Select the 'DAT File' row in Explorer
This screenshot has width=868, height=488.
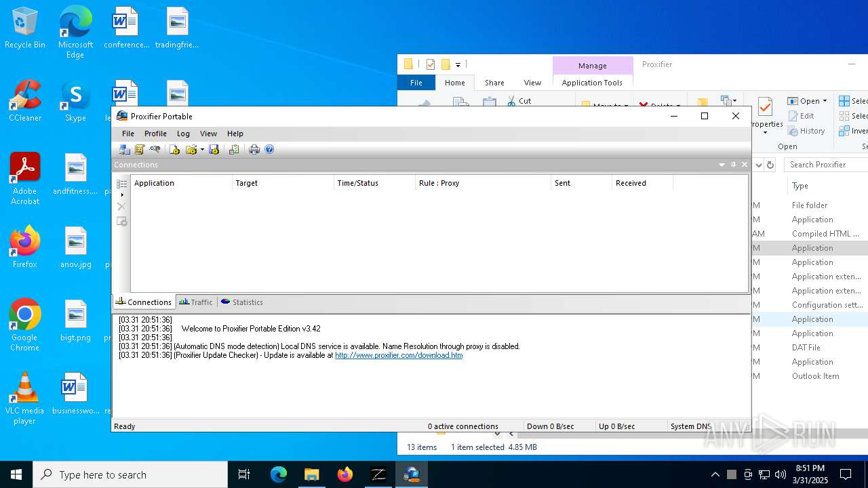point(810,348)
